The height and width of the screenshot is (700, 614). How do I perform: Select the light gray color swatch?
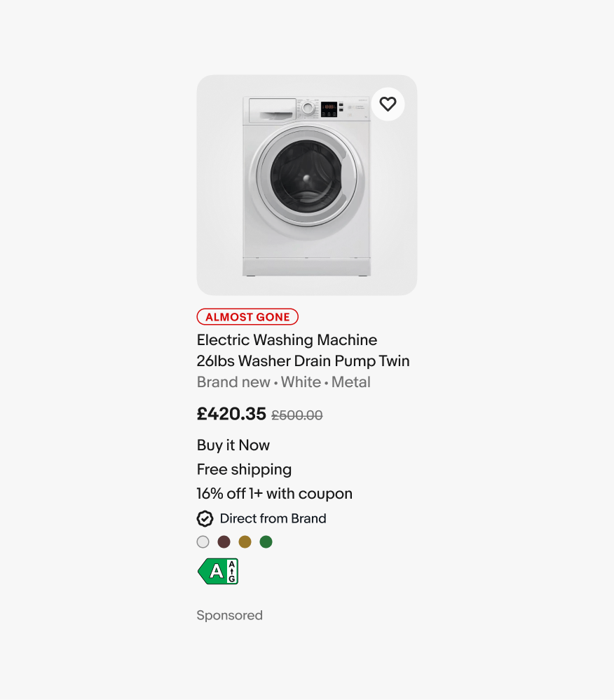[203, 541]
